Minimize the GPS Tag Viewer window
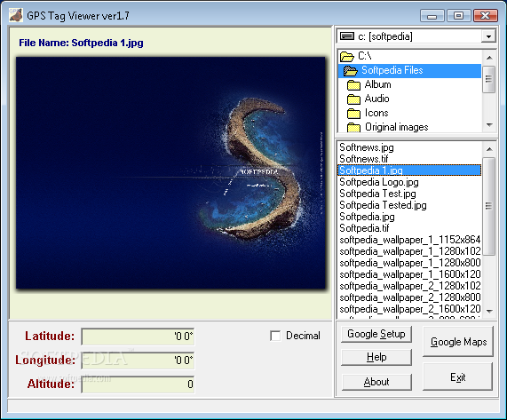 click(432, 15)
